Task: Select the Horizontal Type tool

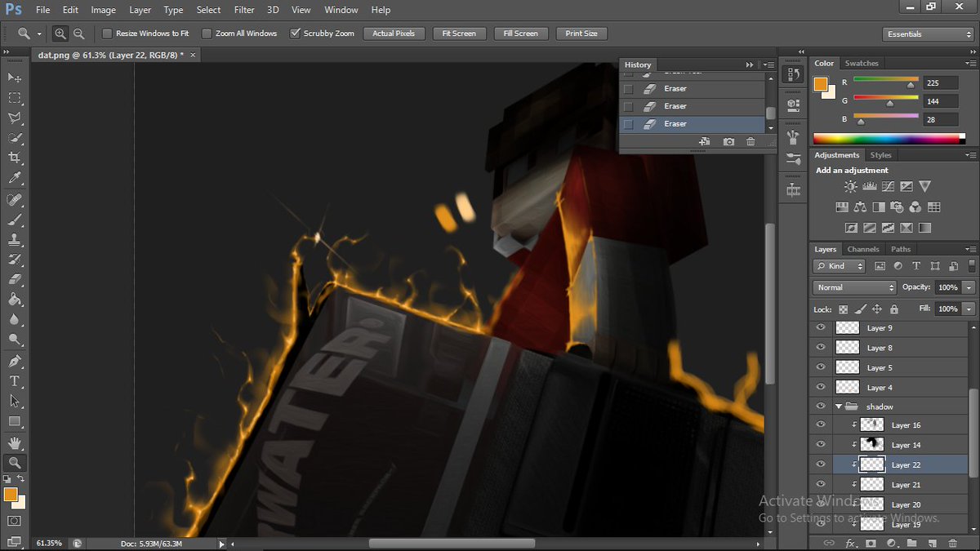Action: tap(15, 381)
